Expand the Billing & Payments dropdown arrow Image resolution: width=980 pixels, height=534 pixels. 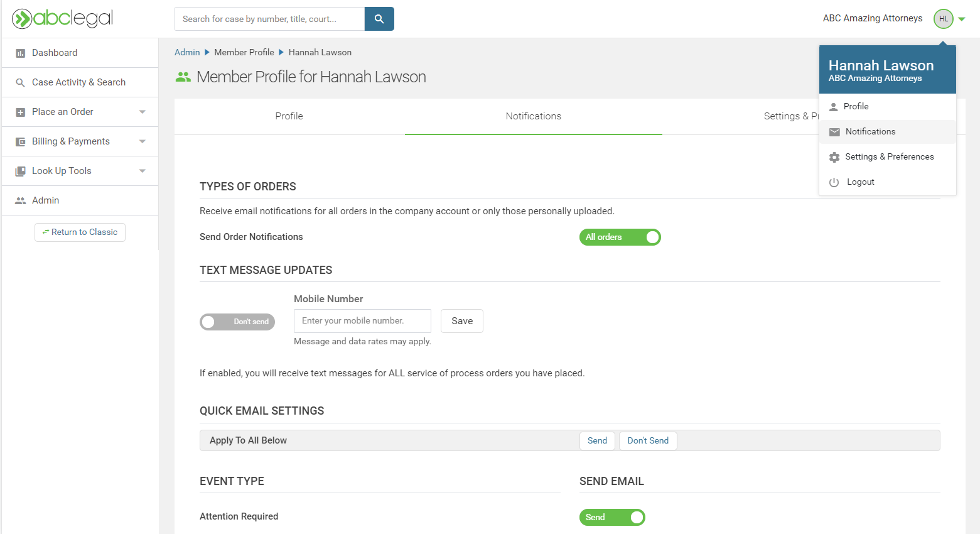(143, 141)
